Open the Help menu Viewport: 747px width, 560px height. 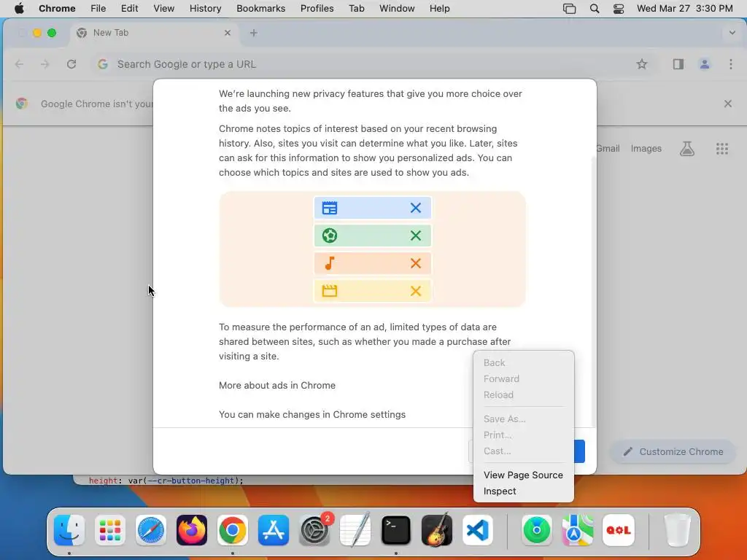439,9
